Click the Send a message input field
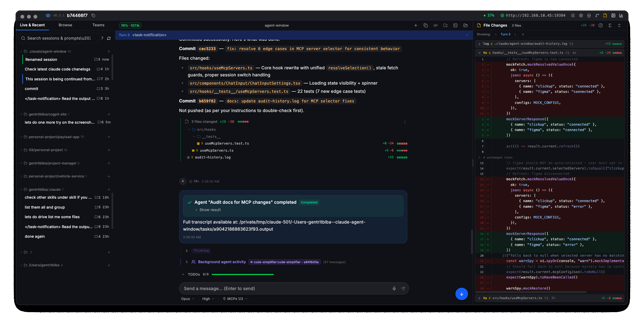This screenshot has height=326, width=644. click(283, 288)
